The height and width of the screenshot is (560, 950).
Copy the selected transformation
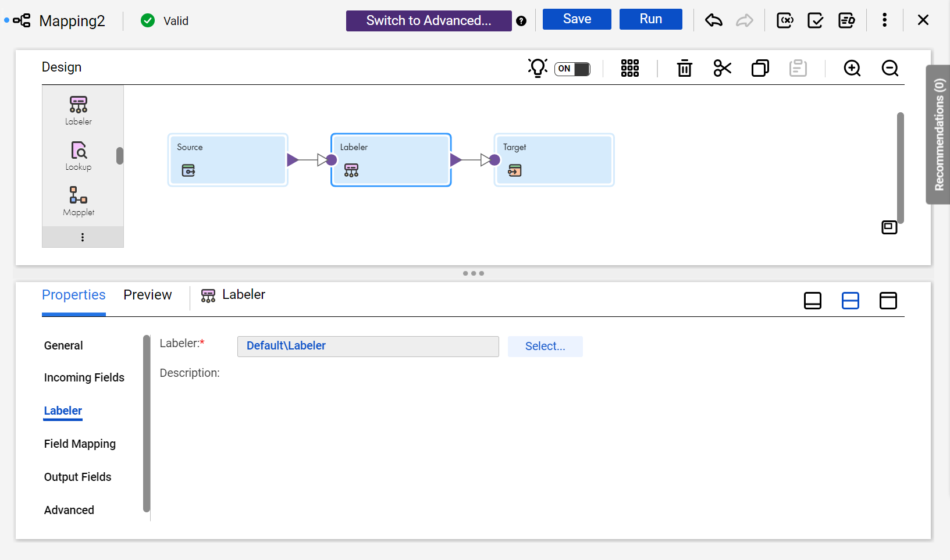[x=760, y=68]
